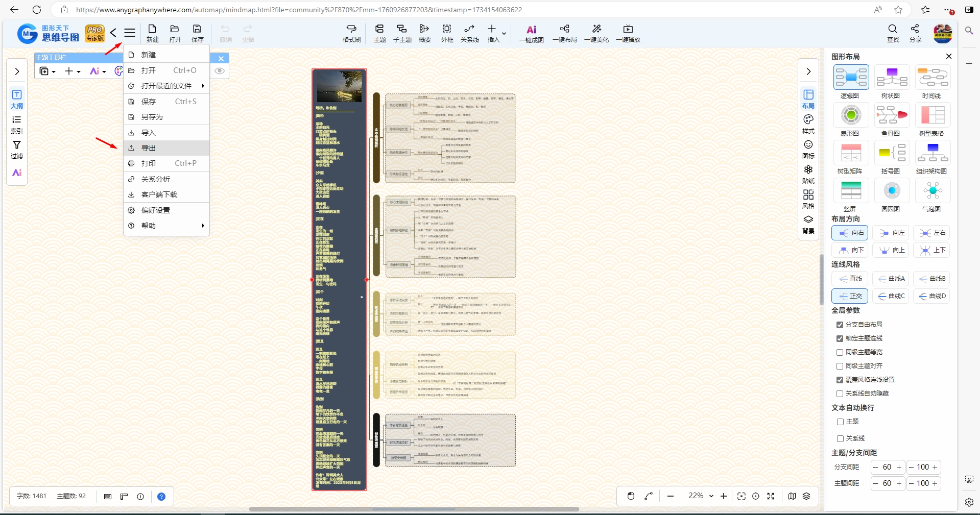Image resolution: width=980 pixels, height=515 pixels.
Task: Choose 曲线D connector style
Action: click(x=931, y=296)
